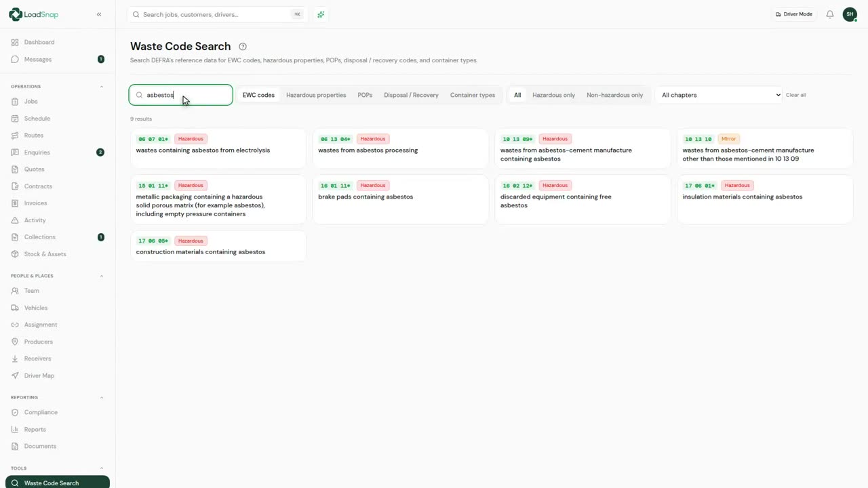
Task: Toggle Driver Mode
Action: (793, 14)
